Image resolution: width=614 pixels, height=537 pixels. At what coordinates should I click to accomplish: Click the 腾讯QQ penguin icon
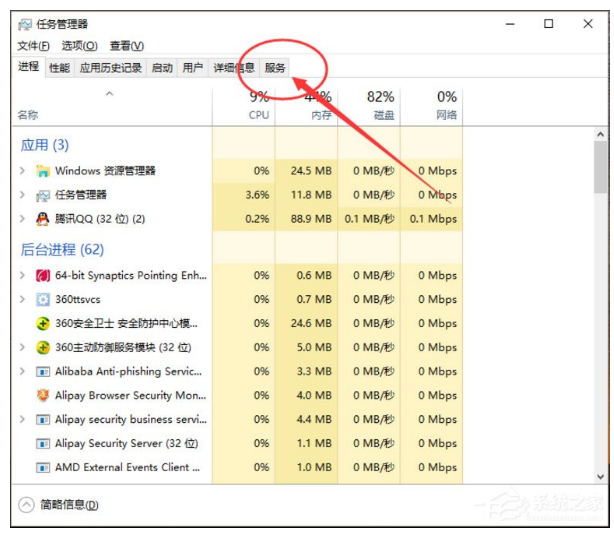(43, 219)
